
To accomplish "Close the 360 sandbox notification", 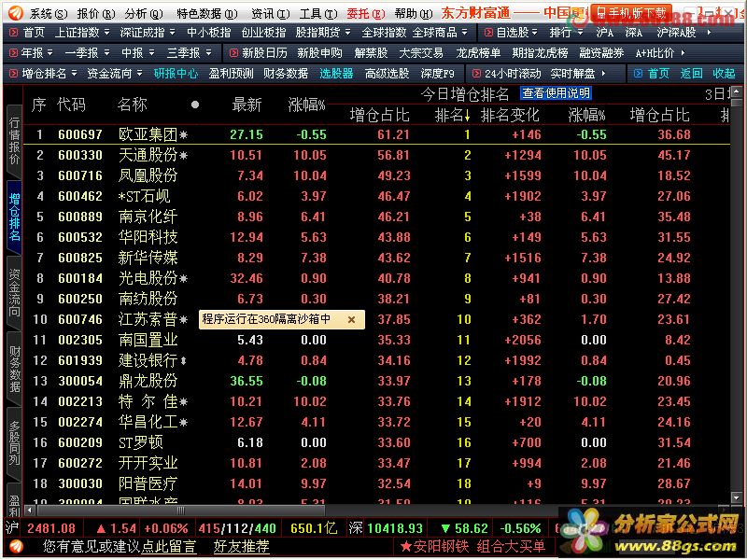I will [x=352, y=320].
